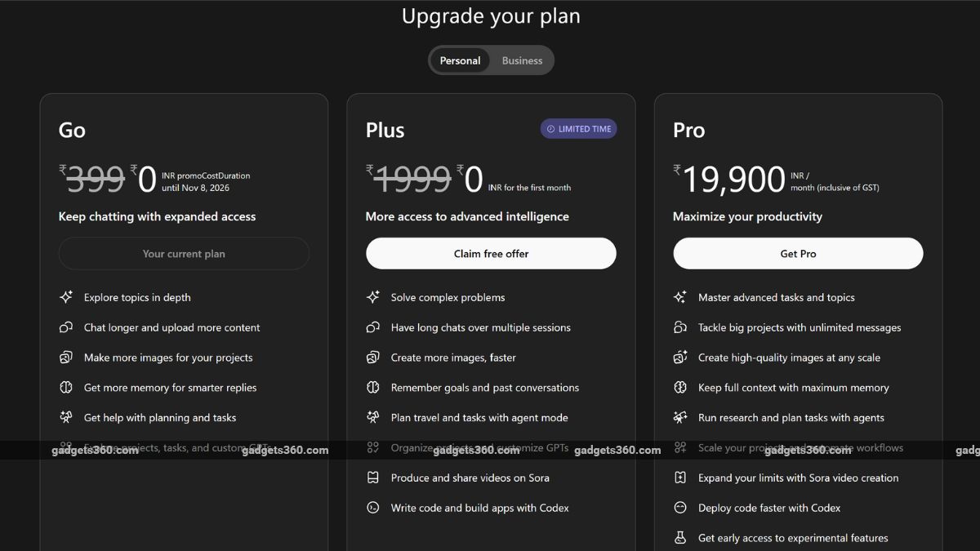Click the GPTs grid icon under Plus plan
Viewport: 980px width, 551px height.
[x=373, y=447]
